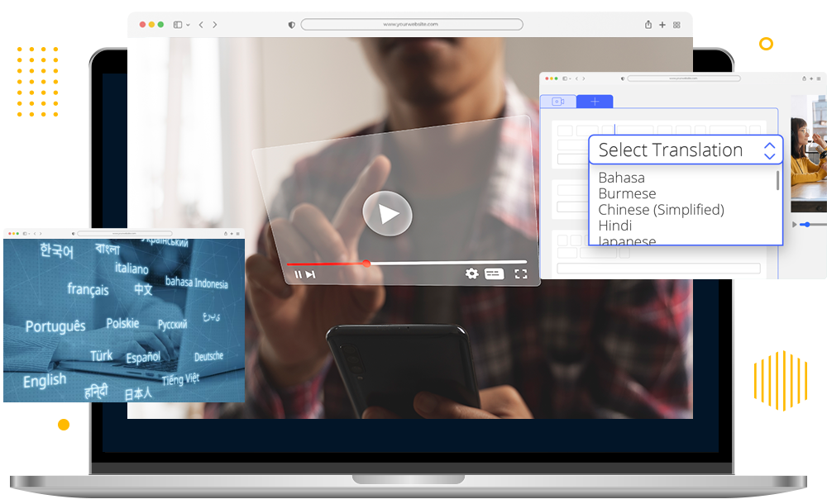Choose Bahasa from the translation list
The height and width of the screenshot is (504, 827).
[x=621, y=178]
